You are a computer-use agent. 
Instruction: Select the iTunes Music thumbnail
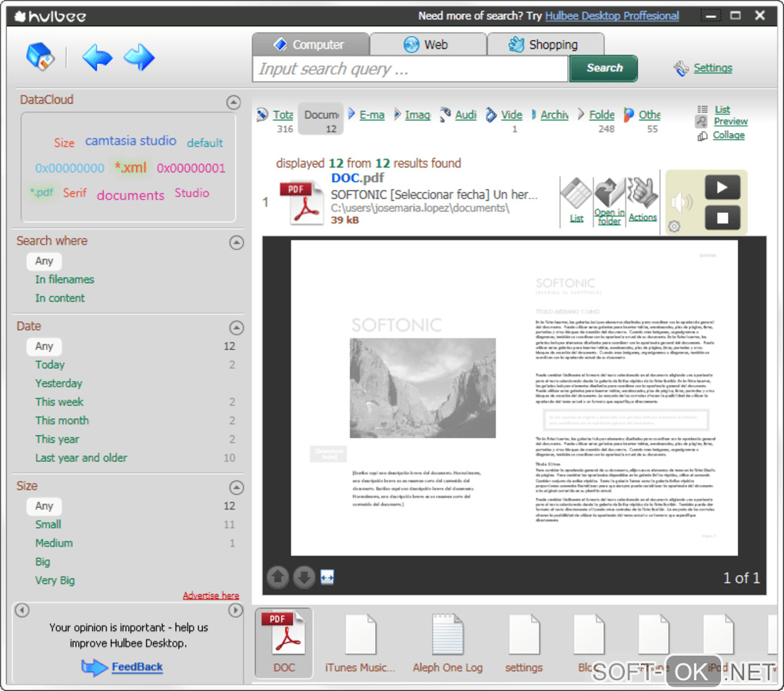click(x=360, y=643)
